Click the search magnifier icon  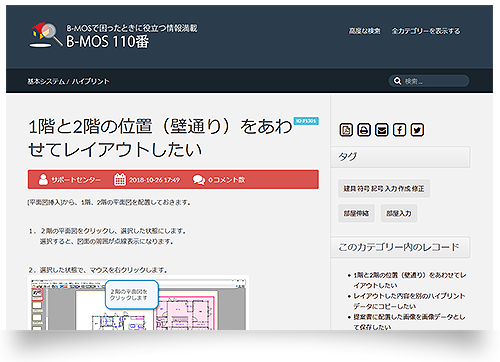(397, 81)
